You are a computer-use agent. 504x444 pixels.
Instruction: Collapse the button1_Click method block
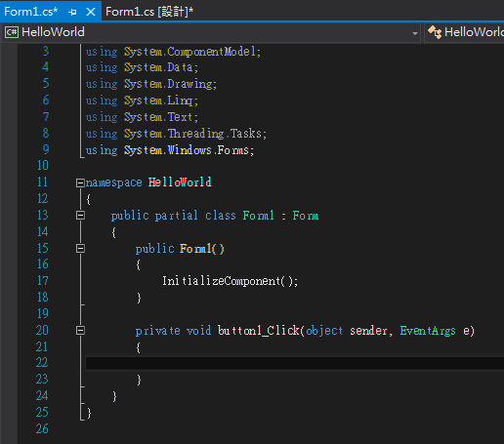[x=80, y=331]
